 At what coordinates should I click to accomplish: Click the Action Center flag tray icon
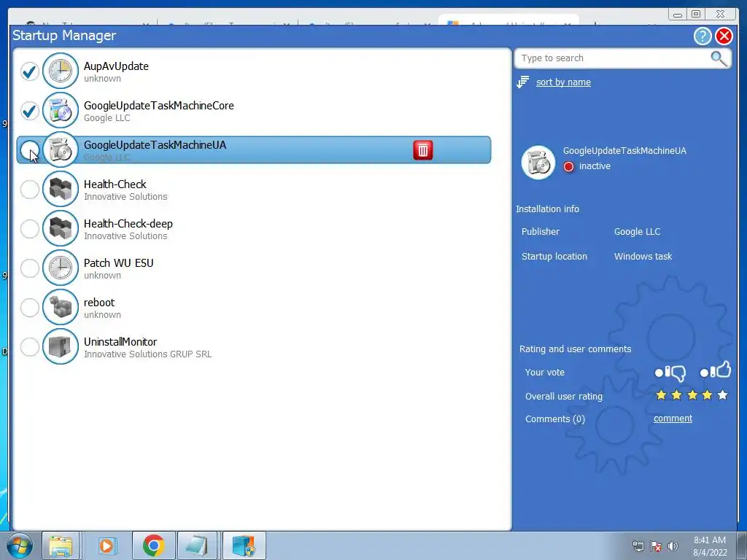click(x=656, y=546)
